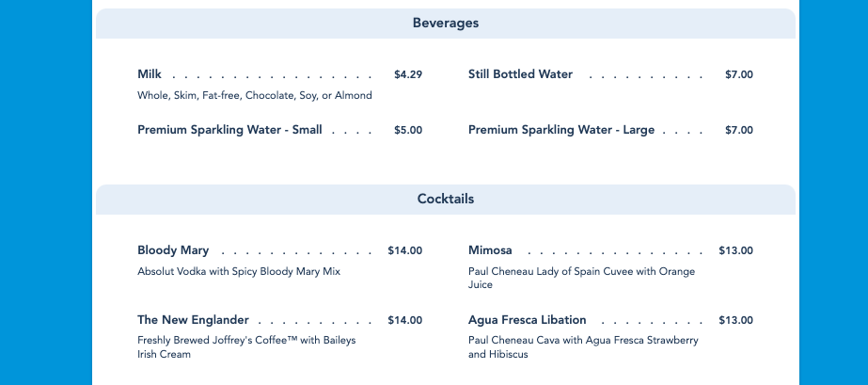Click the Cocktails section header
This screenshot has width=868, height=385.
point(445,200)
